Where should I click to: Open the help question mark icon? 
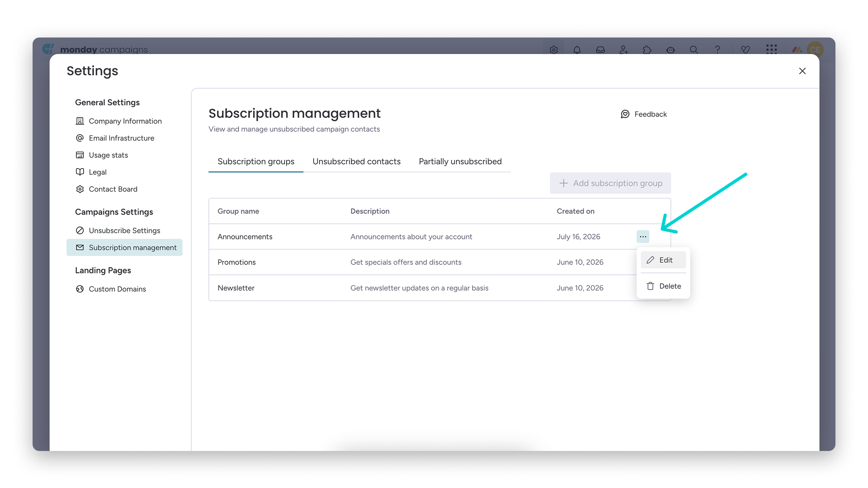coord(717,50)
